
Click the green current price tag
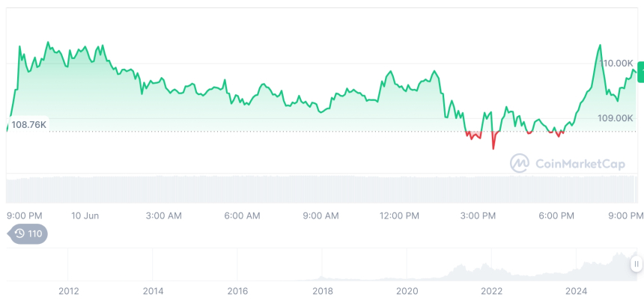[640, 73]
